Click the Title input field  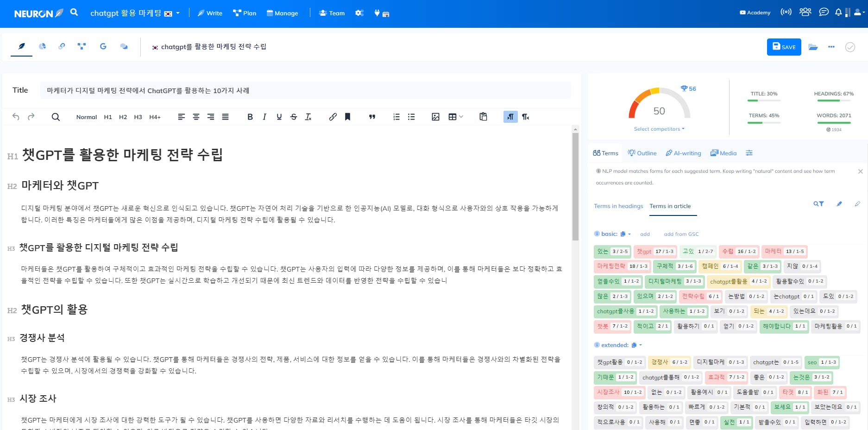click(306, 90)
